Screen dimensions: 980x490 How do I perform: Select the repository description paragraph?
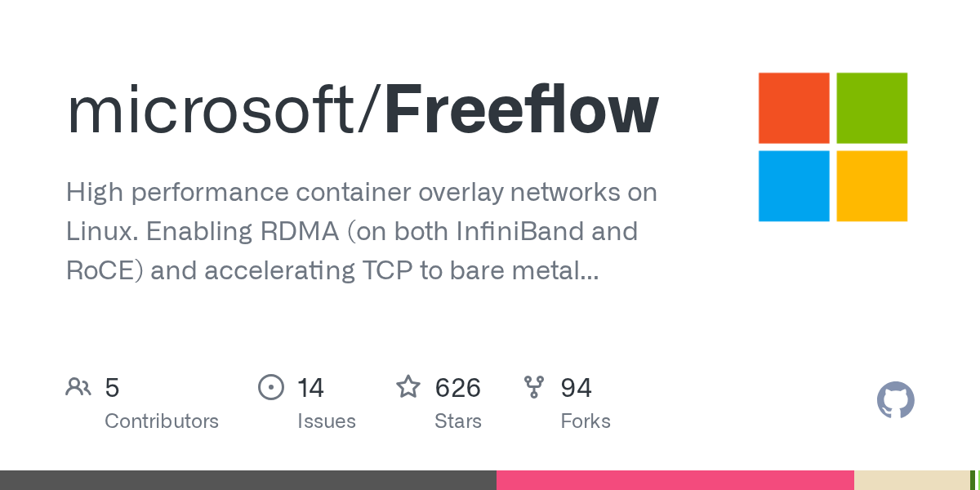(x=362, y=231)
